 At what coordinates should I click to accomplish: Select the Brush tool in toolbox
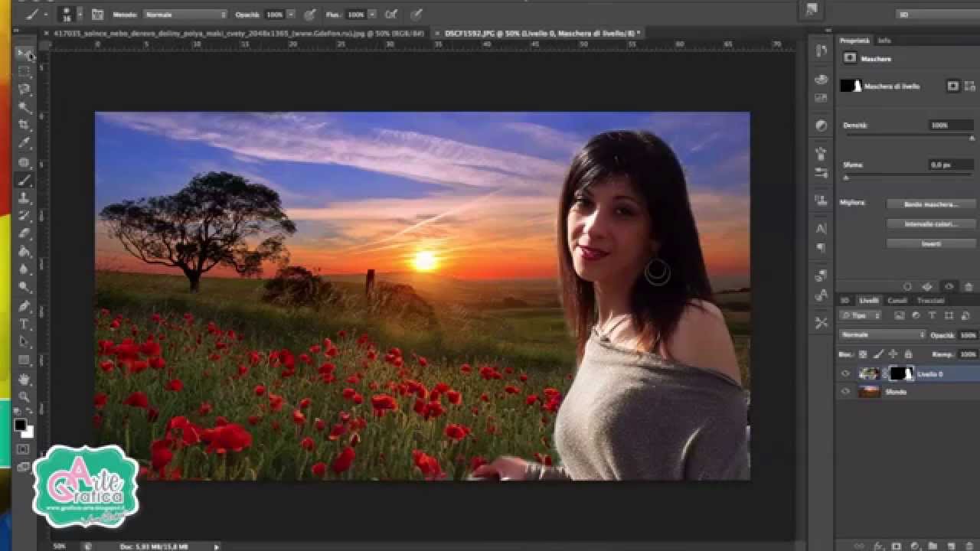coord(24,181)
